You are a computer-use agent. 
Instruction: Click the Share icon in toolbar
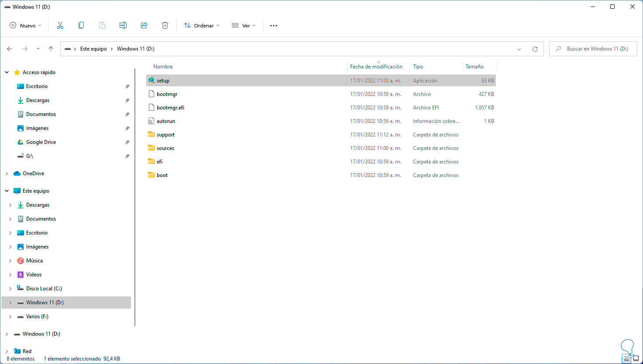click(144, 25)
